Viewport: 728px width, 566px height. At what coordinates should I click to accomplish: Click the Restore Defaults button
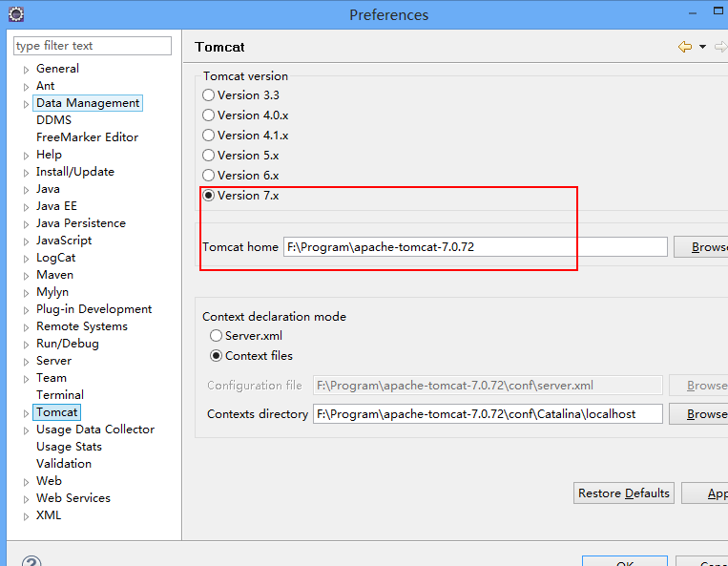click(624, 493)
